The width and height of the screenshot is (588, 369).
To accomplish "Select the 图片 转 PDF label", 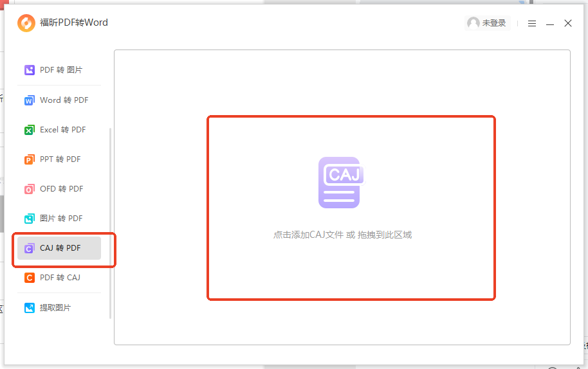I will [61, 219].
